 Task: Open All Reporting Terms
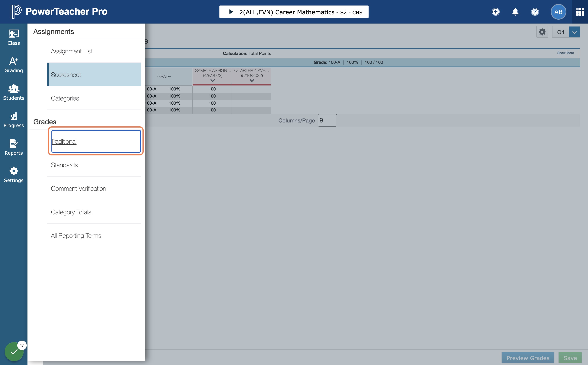click(x=94, y=236)
